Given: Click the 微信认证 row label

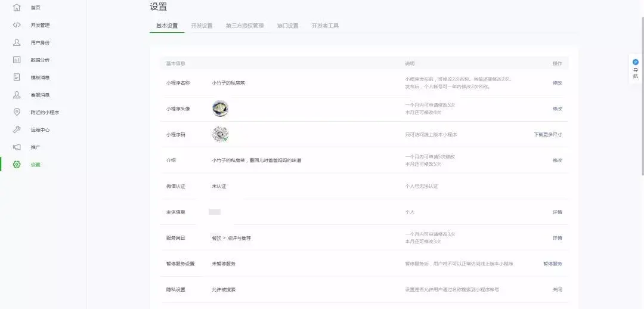Looking at the screenshot, I should [x=175, y=186].
